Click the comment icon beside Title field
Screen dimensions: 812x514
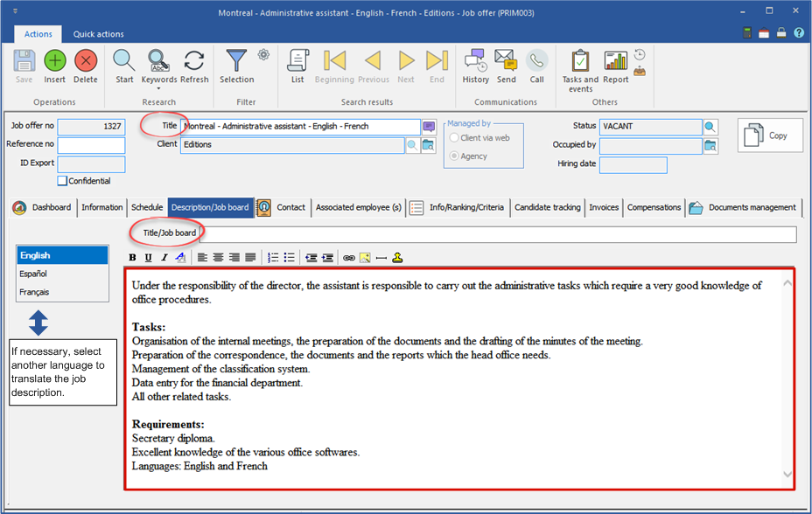point(429,127)
